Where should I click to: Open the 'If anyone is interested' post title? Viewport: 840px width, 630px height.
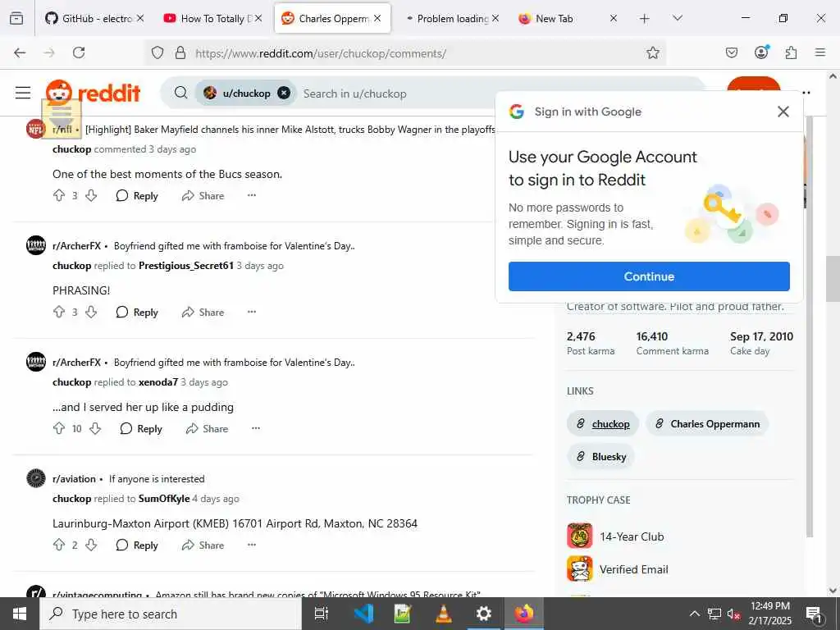click(157, 479)
